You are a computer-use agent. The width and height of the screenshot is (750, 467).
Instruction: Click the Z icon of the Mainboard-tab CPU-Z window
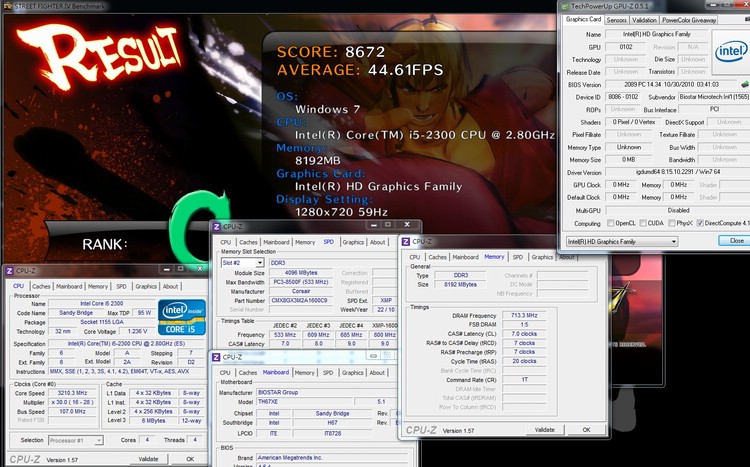tap(216, 357)
